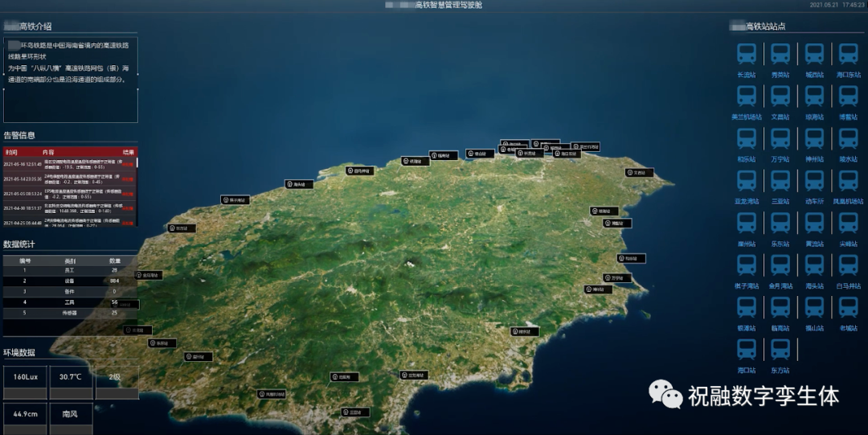Click the 乐东站 train icon
This screenshot has width=868, height=435.
click(780, 224)
